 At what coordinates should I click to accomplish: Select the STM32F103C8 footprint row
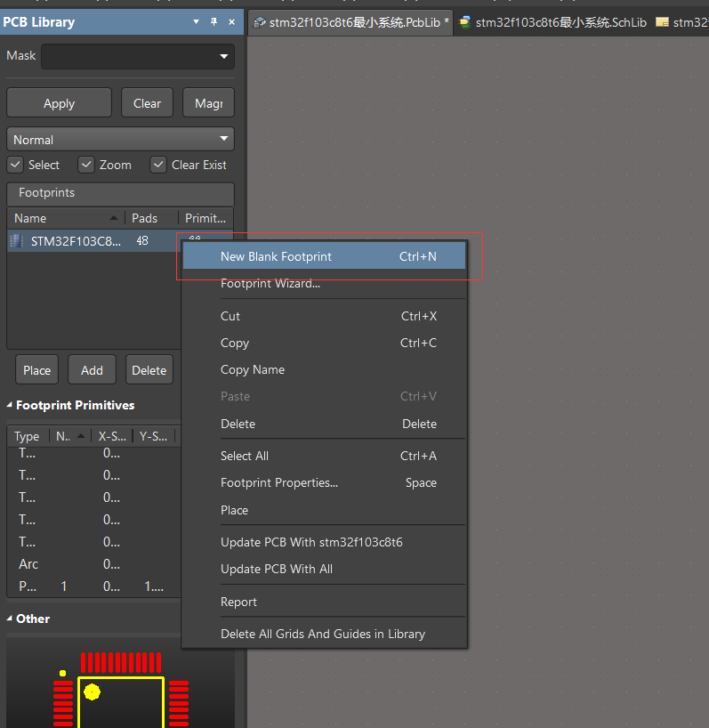coord(93,241)
